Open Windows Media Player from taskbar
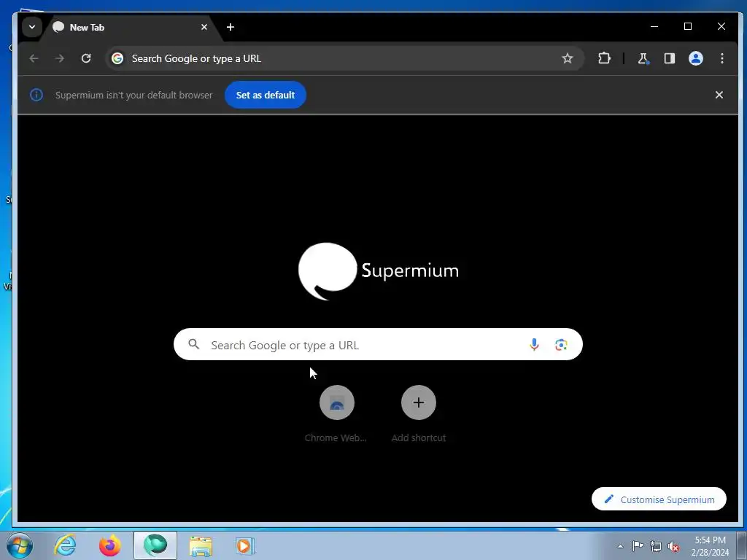747x560 pixels. [245, 545]
